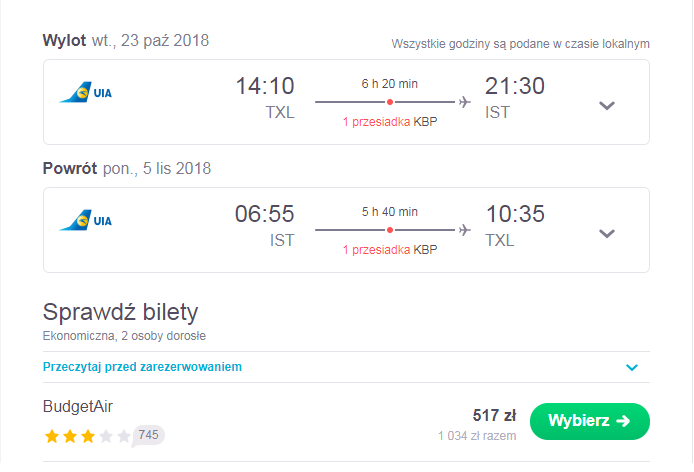
Task: Click the green Wybierz button
Action: point(590,421)
